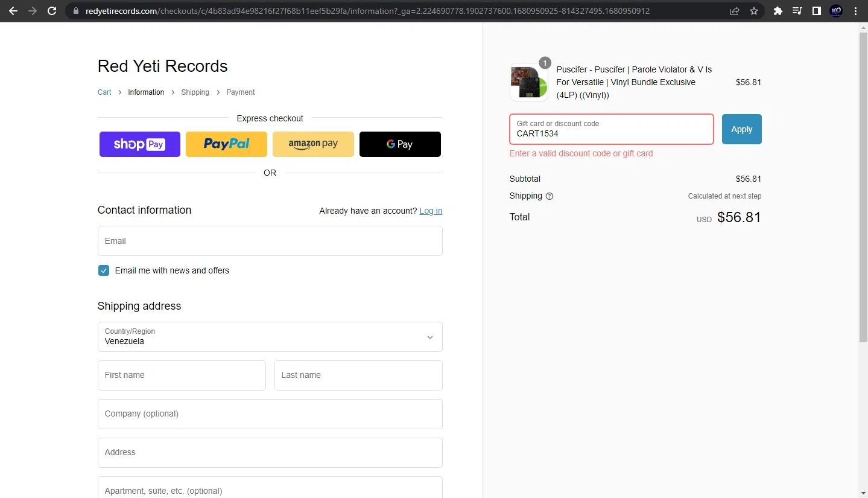Click the Shipping address heading
868x498 pixels.
[x=139, y=306]
